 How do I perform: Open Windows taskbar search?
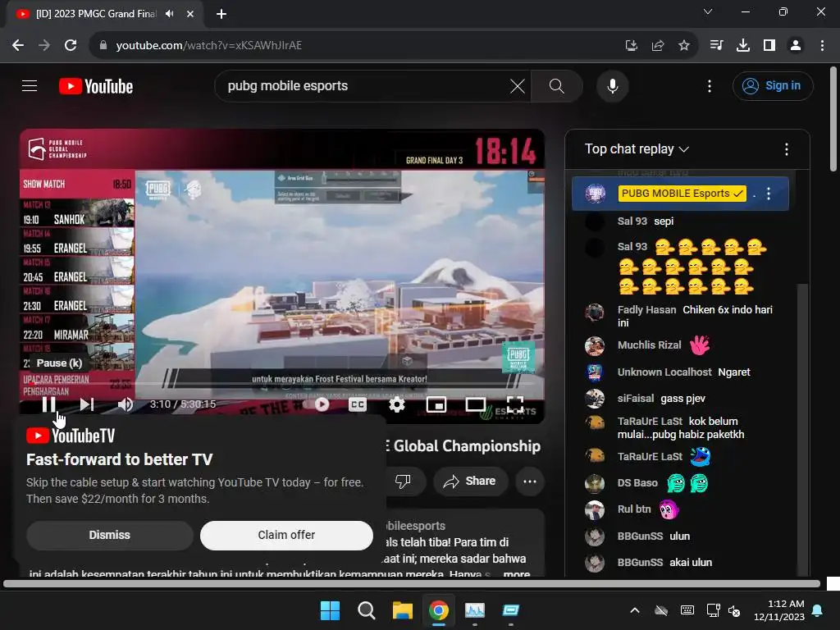point(367,610)
